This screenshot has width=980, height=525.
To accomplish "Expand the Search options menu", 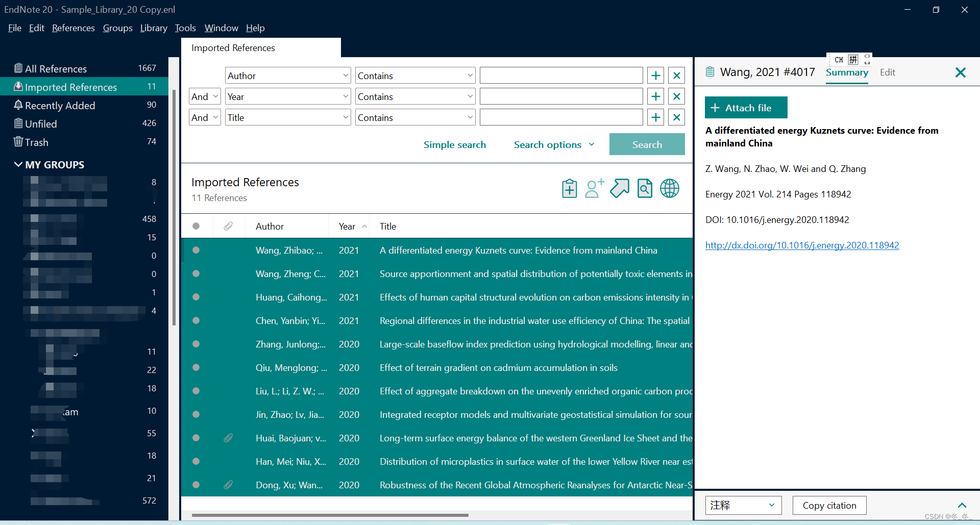I will [x=554, y=144].
